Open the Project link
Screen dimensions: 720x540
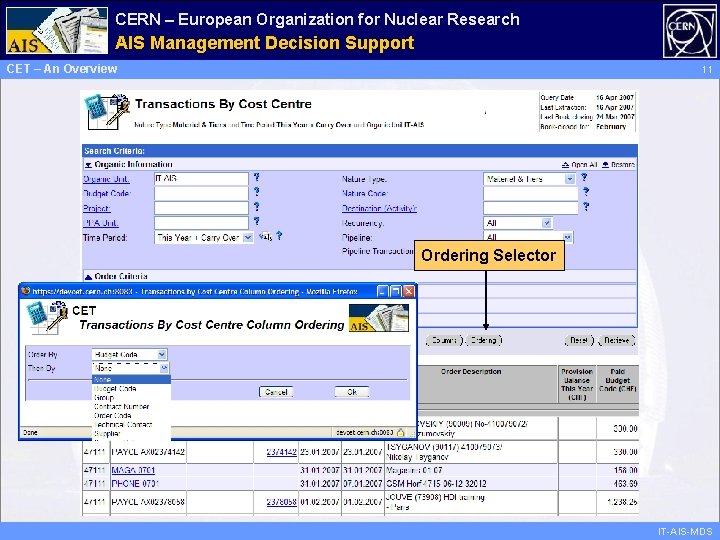pyautogui.click(x=97, y=208)
